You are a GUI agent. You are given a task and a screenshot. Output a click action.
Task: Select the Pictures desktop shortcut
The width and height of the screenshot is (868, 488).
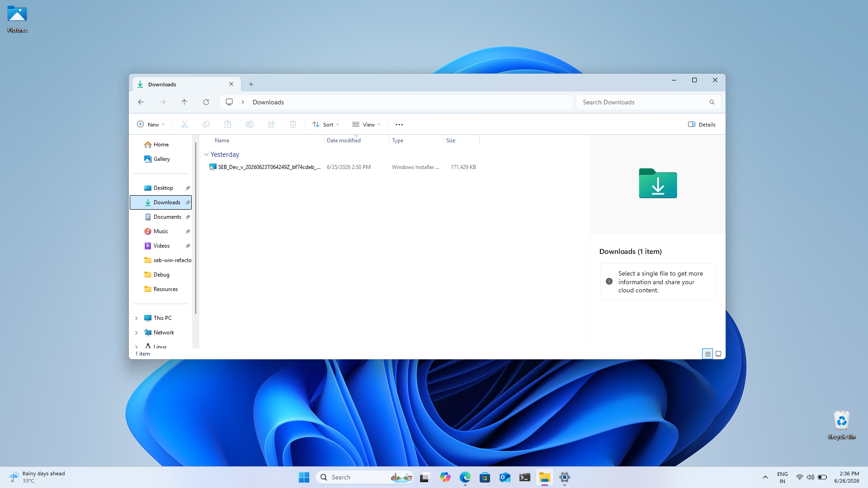point(17,19)
